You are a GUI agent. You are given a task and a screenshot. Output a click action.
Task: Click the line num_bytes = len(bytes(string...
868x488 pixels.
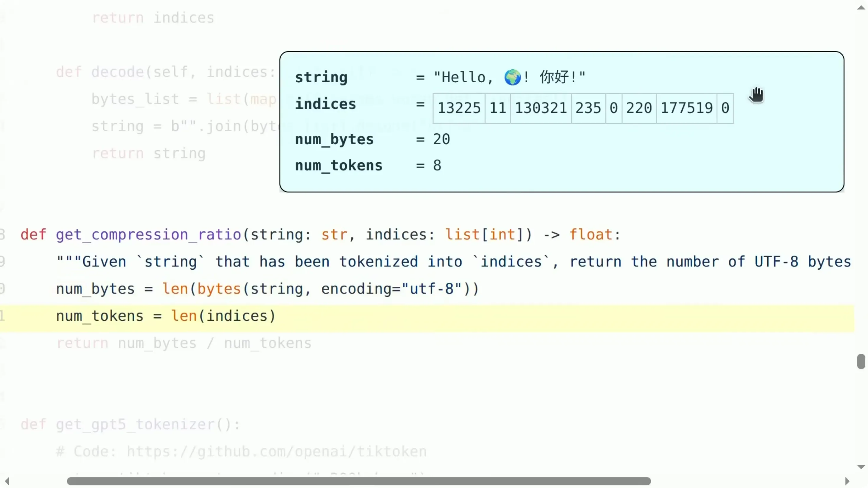267,289
